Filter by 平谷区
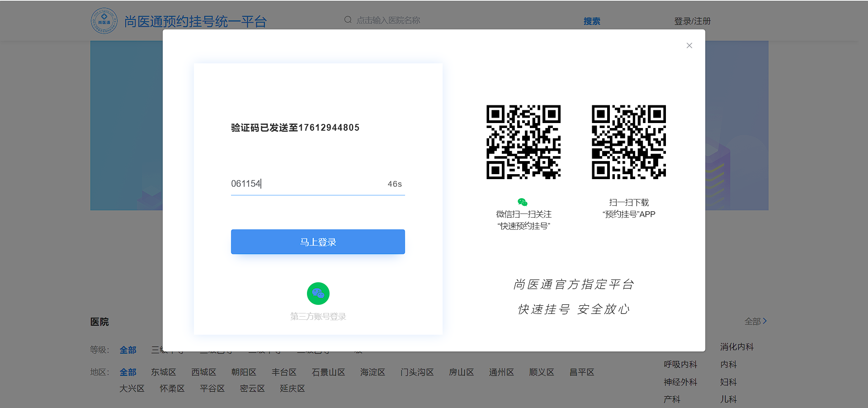868x408 pixels. 212,389
